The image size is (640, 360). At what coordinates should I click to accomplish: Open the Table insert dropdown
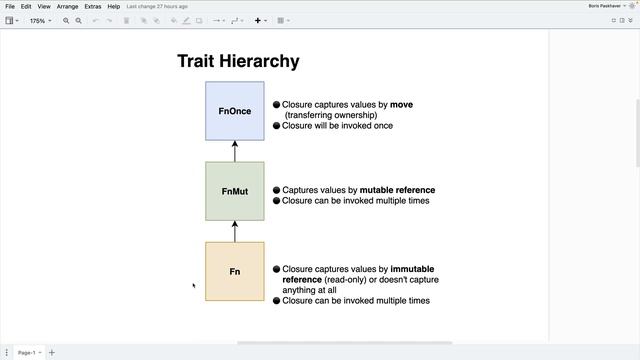[283, 20]
